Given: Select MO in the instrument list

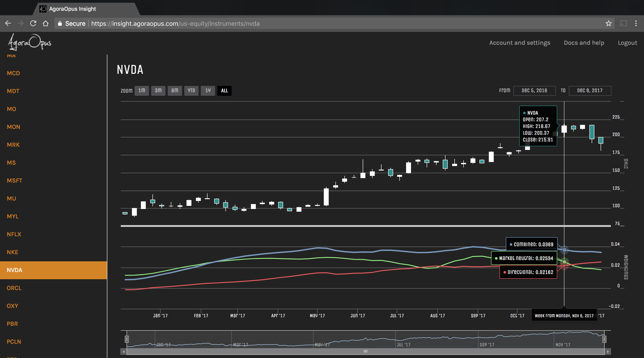Looking at the screenshot, I should (x=11, y=109).
